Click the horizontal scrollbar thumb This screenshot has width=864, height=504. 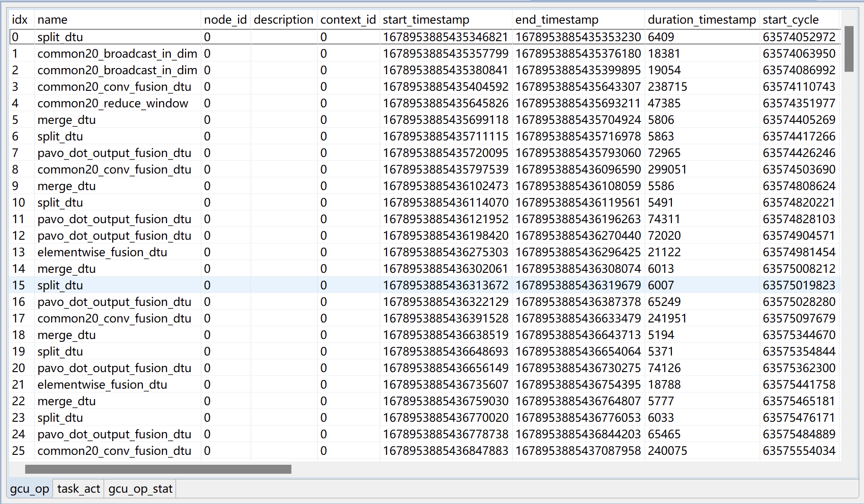tap(158, 469)
